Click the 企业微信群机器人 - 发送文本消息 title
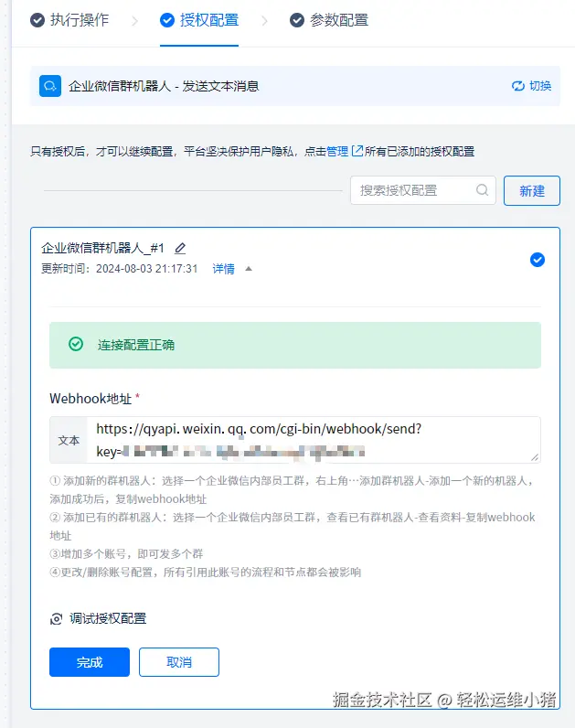The height and width of the screenshot is (728, 575). click(x=164, y=86)
